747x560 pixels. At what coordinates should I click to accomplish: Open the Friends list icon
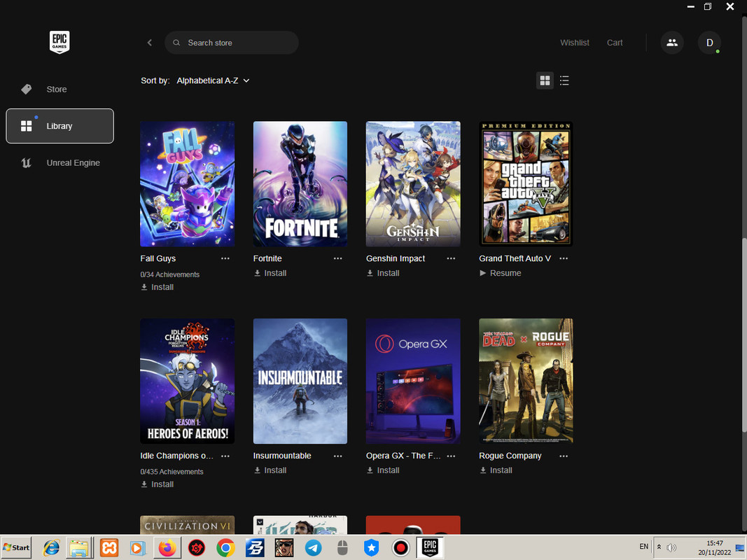[671, 43]
